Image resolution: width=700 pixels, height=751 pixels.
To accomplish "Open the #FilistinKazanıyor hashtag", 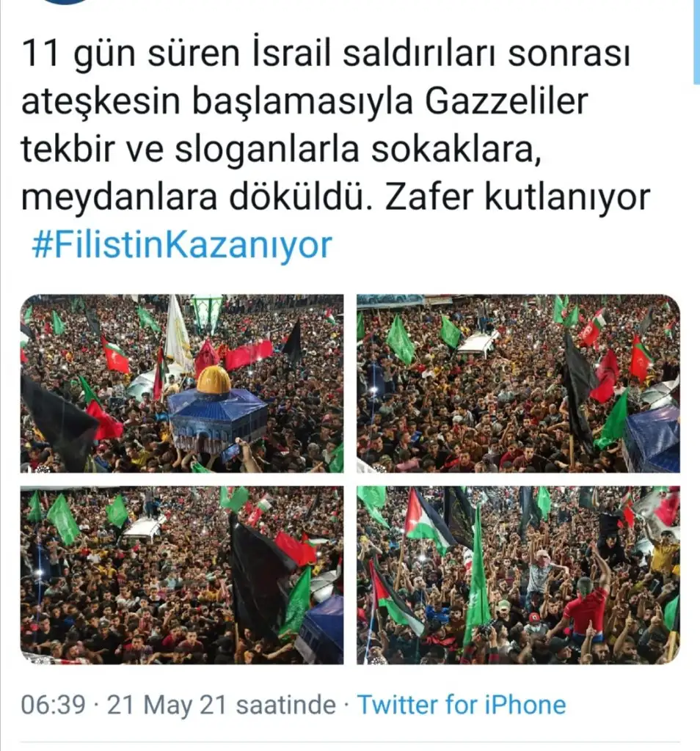I will click(182, 245).
